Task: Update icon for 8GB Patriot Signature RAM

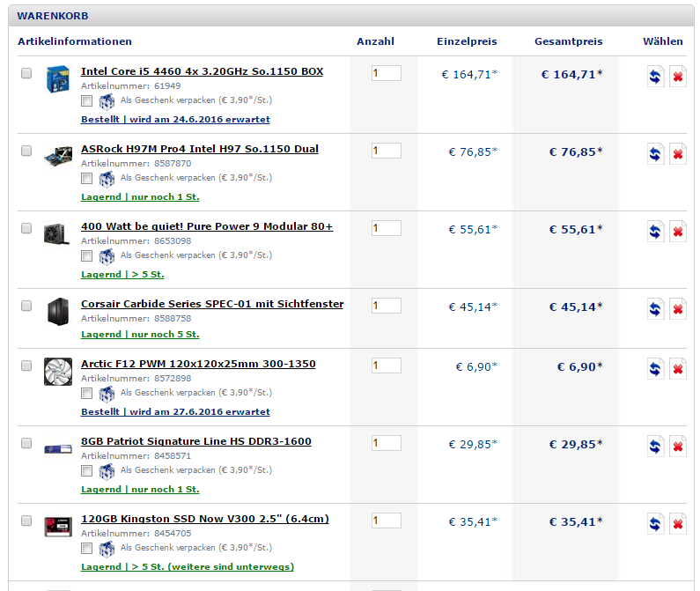Action: tap(655, 447)
